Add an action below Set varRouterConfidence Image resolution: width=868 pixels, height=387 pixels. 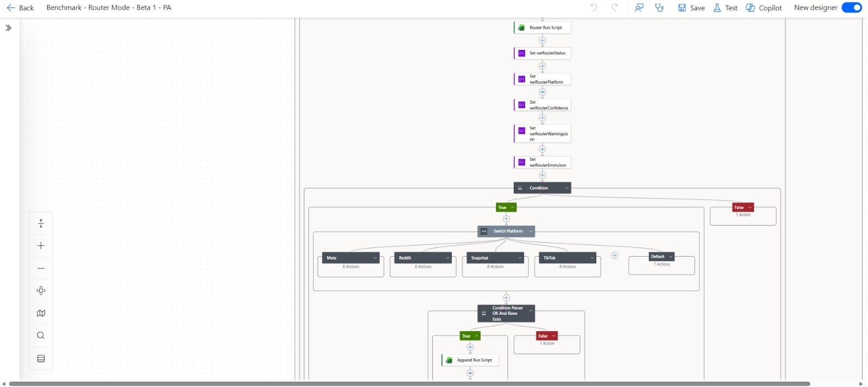point(542,118)
